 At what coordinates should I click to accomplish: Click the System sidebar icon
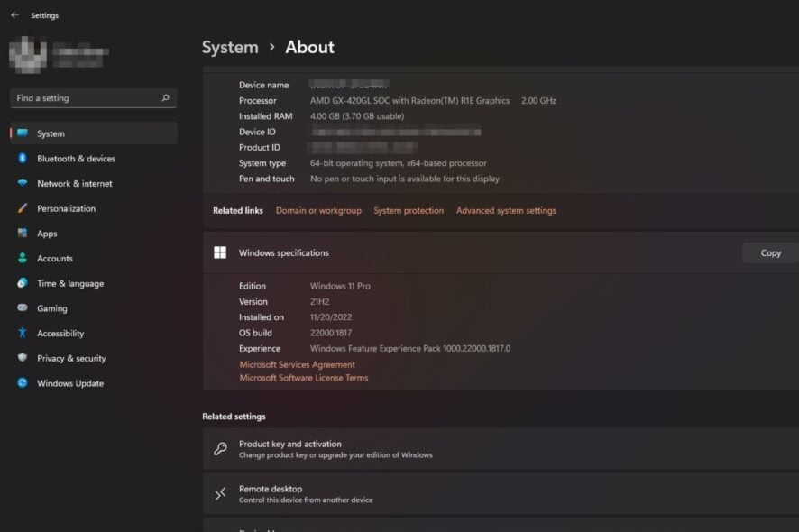click(x=23, y=133)
